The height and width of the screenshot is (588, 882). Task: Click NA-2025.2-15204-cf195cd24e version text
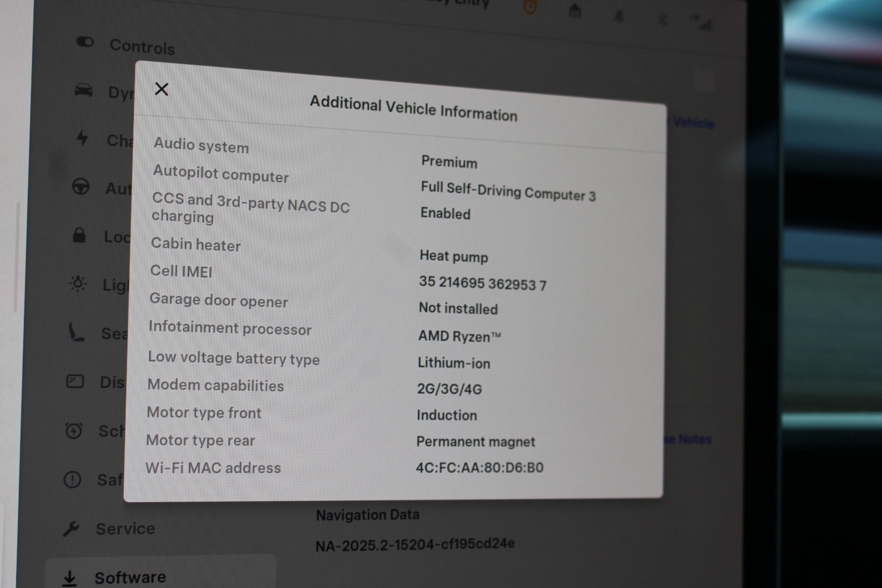pos(415,544)
